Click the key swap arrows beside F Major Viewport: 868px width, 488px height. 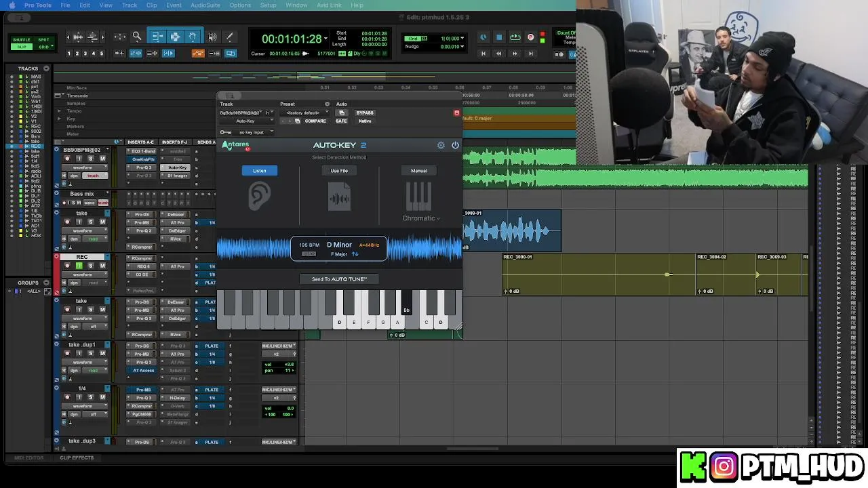[x=355, y=254]
